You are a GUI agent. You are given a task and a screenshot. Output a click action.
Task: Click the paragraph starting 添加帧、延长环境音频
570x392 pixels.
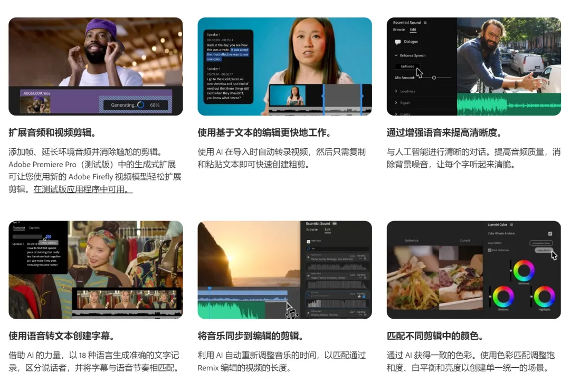point(95,170)
